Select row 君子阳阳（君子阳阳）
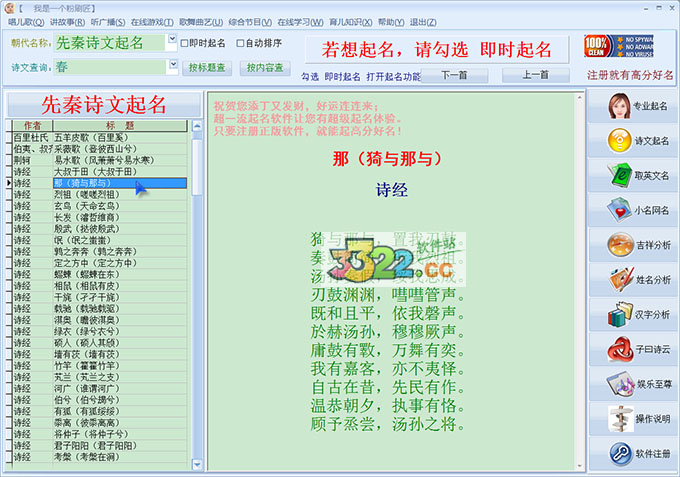 click(120, 446)
